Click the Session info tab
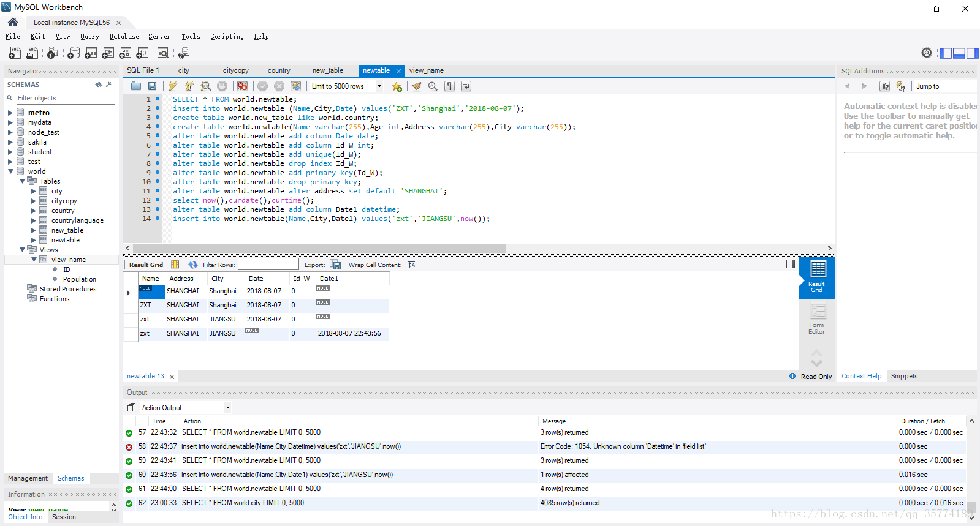Image resolution: width=980 pixels, height=526 pixels. (x=64, y=517)
